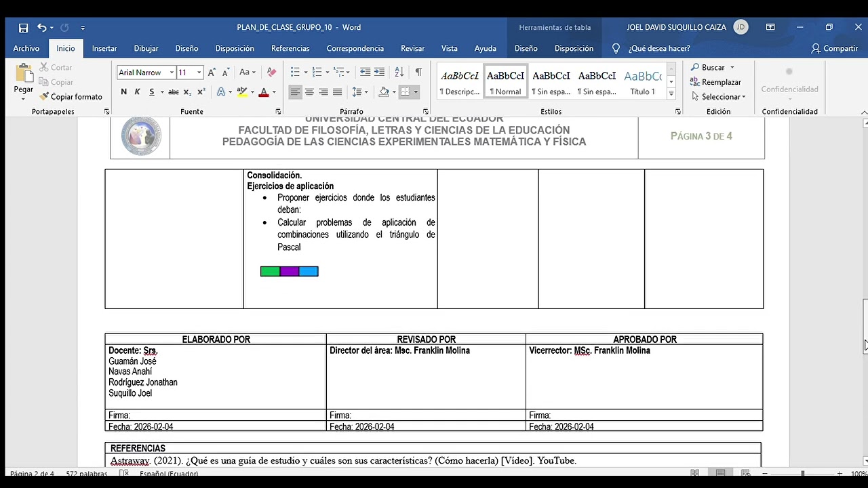
Task: Switch to the Revisar tab
Action: [412, 48]
